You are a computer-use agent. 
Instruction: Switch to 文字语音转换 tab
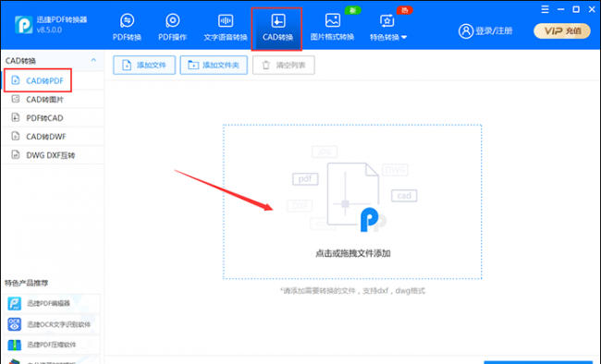click(x=226, y=28)
